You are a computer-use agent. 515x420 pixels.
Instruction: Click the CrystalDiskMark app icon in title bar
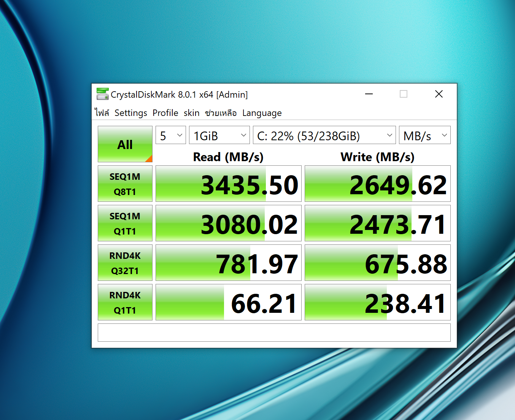click(102, 94)
